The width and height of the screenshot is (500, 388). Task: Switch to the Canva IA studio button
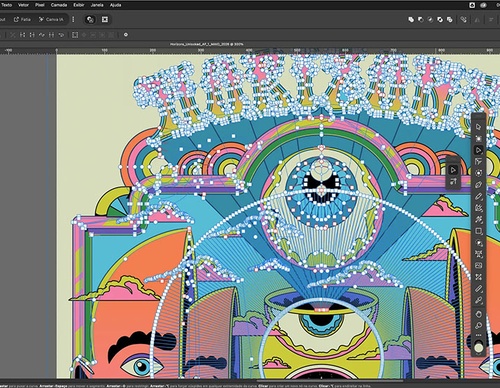51,20
